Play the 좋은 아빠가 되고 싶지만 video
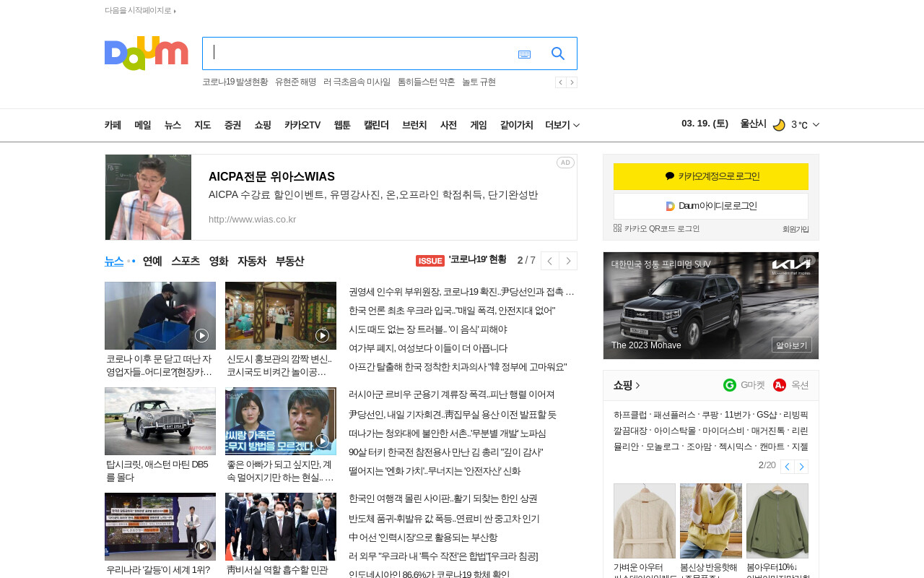The height and width of the screenshot is (578, 924). 281,421
